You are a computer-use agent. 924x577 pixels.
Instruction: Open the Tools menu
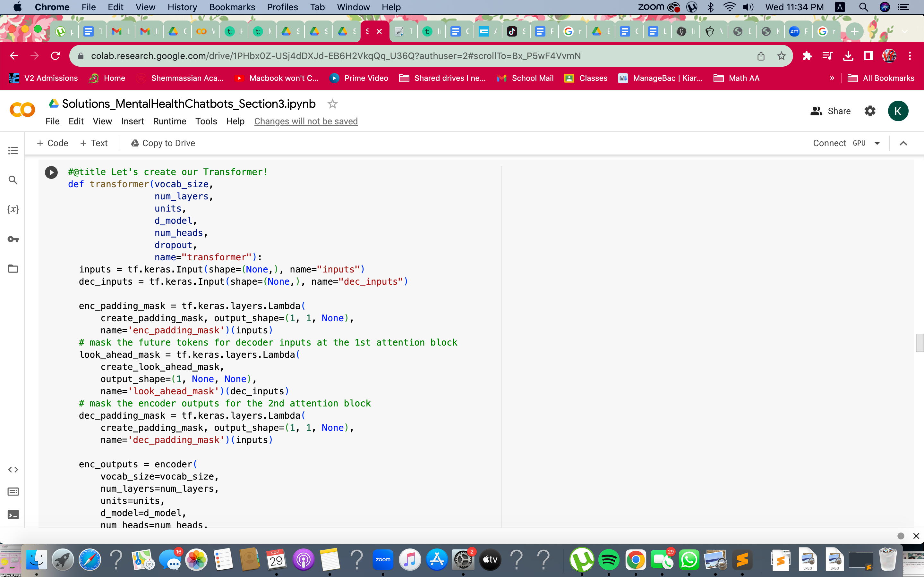coord(206,121)
